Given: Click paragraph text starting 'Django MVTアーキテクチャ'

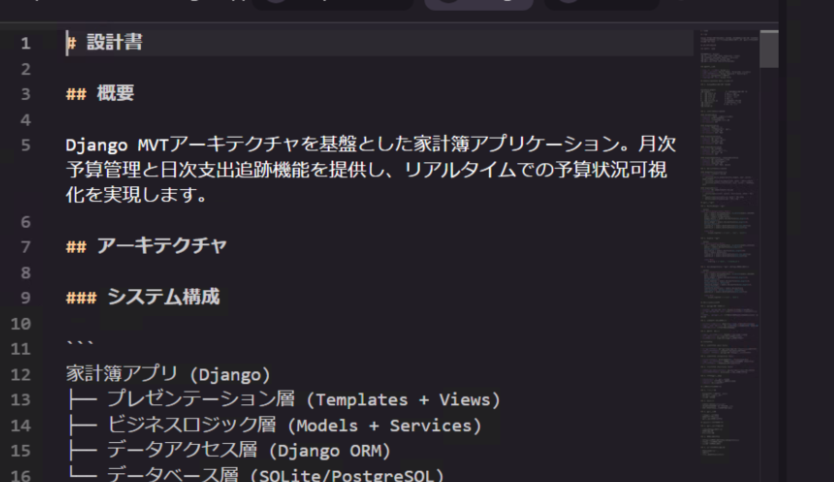Looking at the screenshot, I should pos(371,144).
